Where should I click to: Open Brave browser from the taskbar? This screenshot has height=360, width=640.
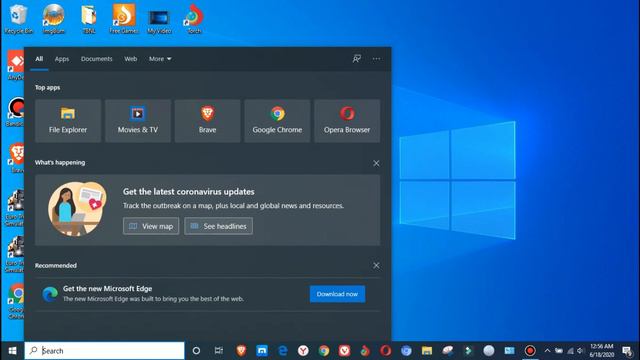pos(241,351)
